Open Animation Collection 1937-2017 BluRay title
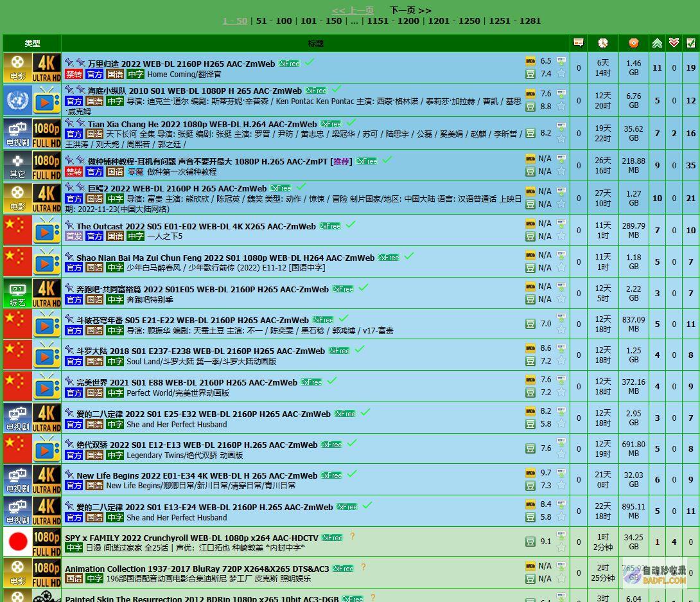700x602 pixels. coord(197,569)
